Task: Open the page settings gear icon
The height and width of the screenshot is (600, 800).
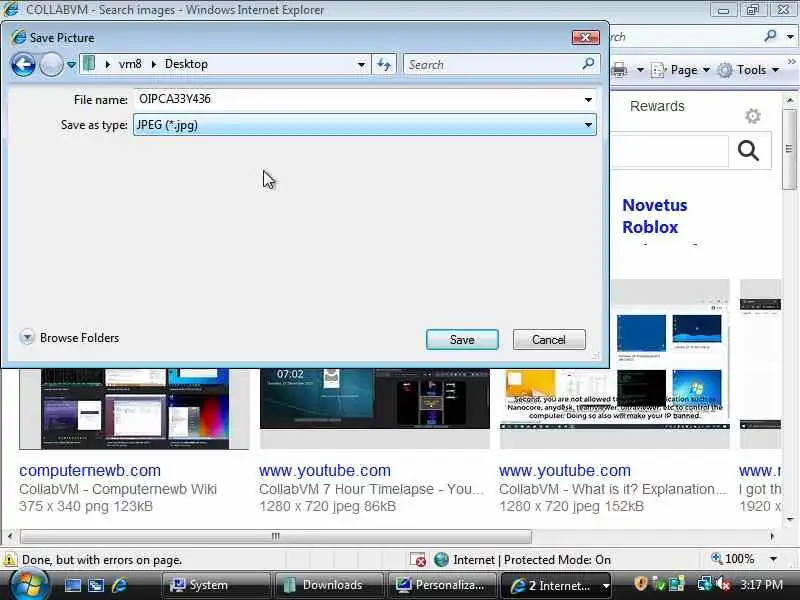Action: point(753,116)
